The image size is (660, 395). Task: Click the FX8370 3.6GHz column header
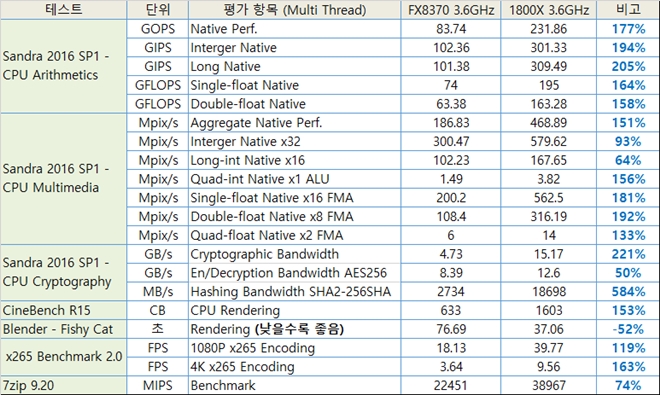[451, 9]
